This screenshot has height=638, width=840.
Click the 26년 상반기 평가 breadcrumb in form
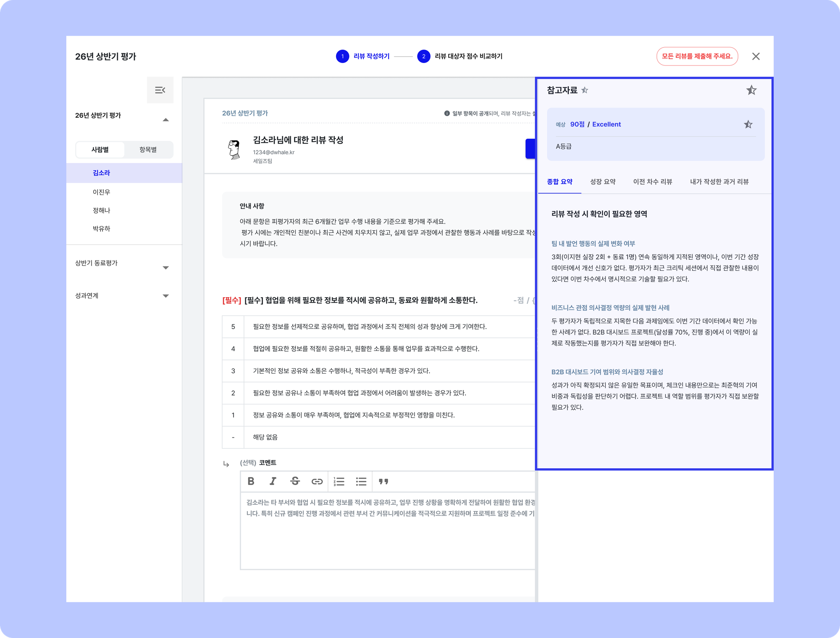(245, 113)
